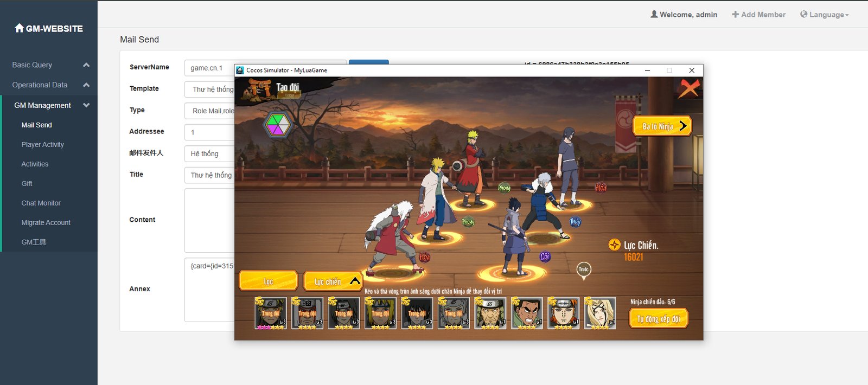This screenshot has height=385, width=868.
Task: Click the Cocos Simulator app icon
Action: coord(240,70)
